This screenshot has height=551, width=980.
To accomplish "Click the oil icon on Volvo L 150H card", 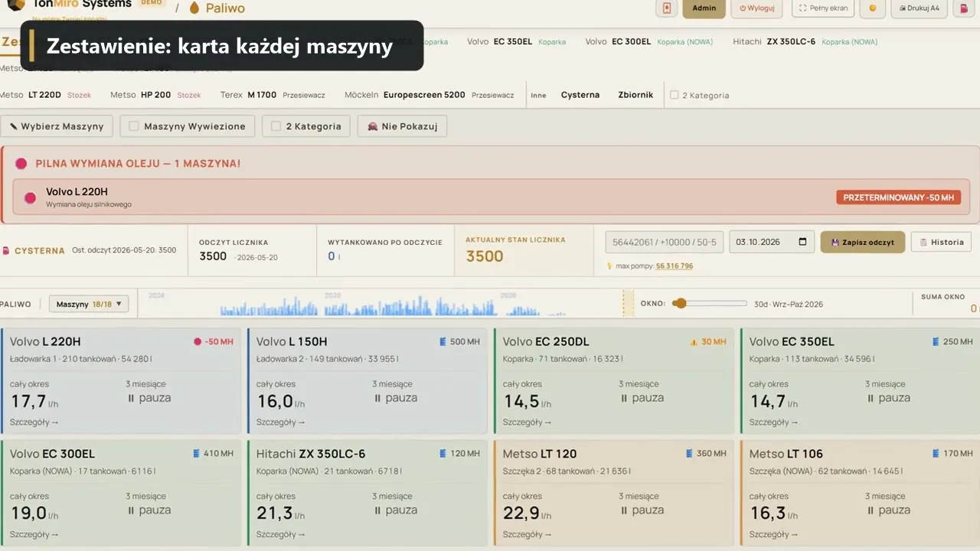I will (443, 341).
